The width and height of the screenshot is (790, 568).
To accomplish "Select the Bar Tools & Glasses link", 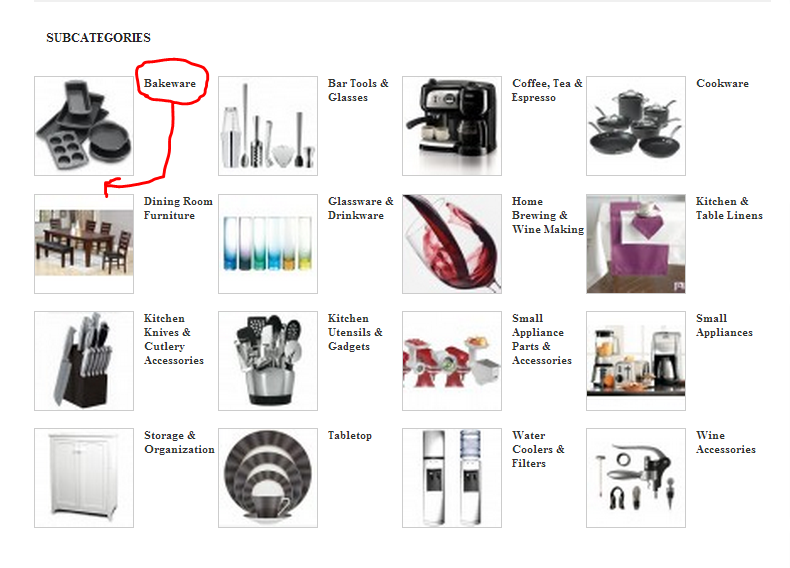I will pyautogui.click(x=358, y=90).
